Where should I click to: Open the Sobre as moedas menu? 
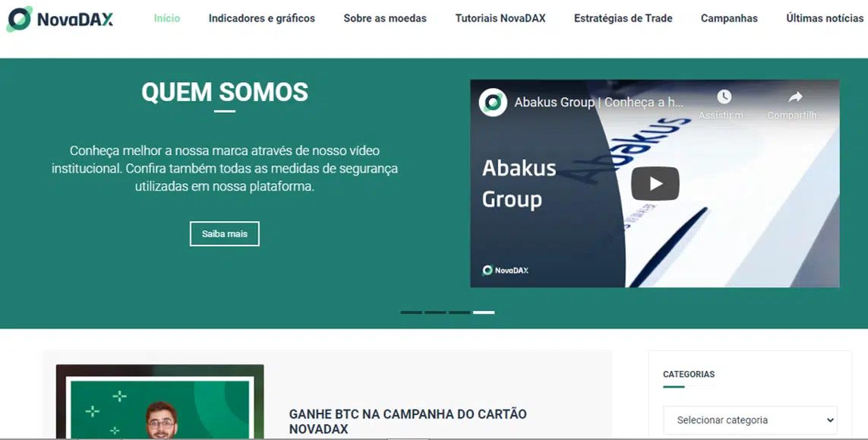(385, 18)
